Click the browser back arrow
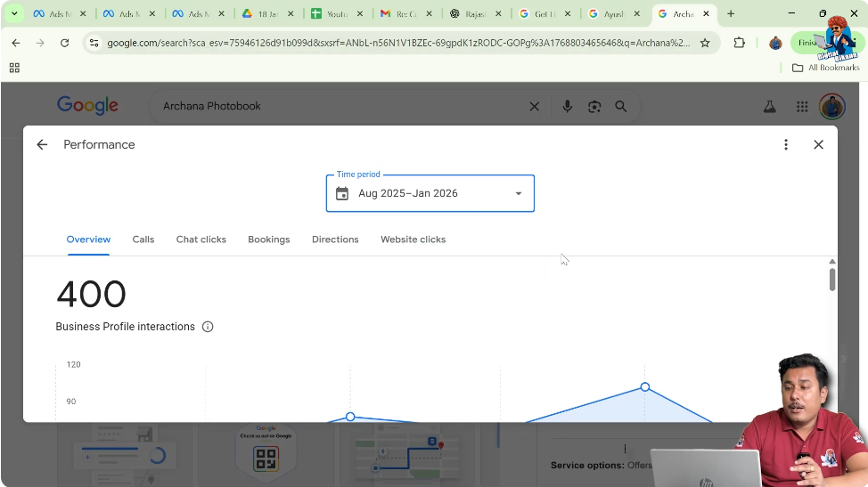Image resolution: width=868 pixels, height=487 pixels. pos(15,43)
